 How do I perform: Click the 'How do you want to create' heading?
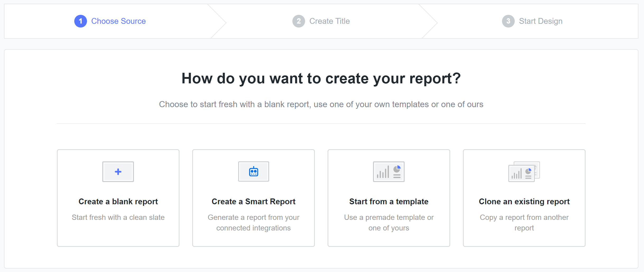(x=321, y=79)
